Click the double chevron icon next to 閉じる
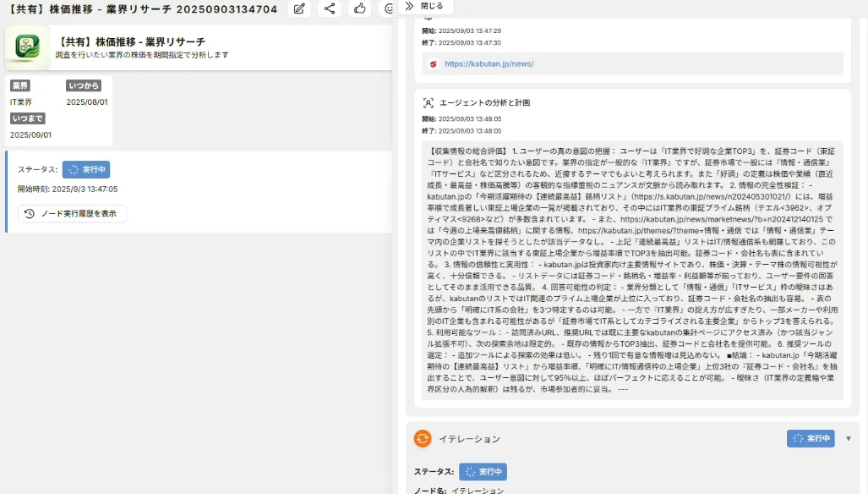 click(409, 6)
